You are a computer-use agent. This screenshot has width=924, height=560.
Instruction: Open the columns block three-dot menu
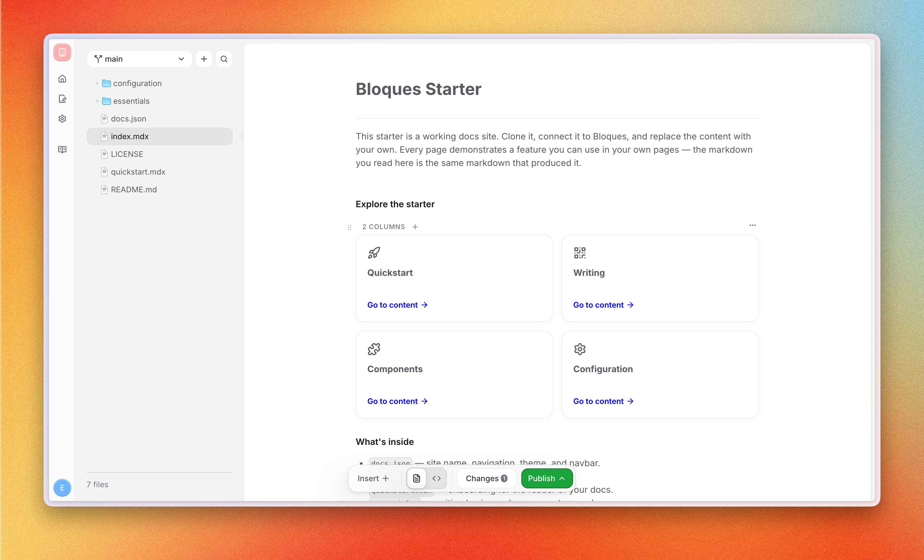point(752,225)
